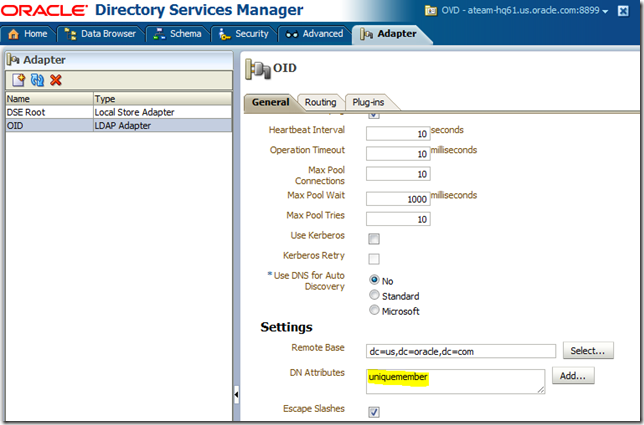The image size is (644, 425).
Task: Select the DSE Root adapter row
Action: pos(48,113)
